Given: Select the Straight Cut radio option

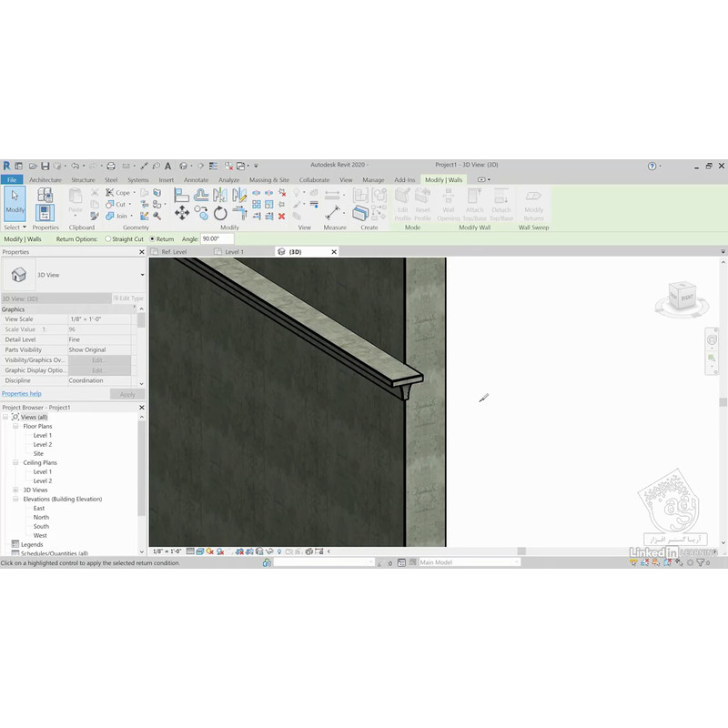Looking at the screenshot, I should (108, 239).
